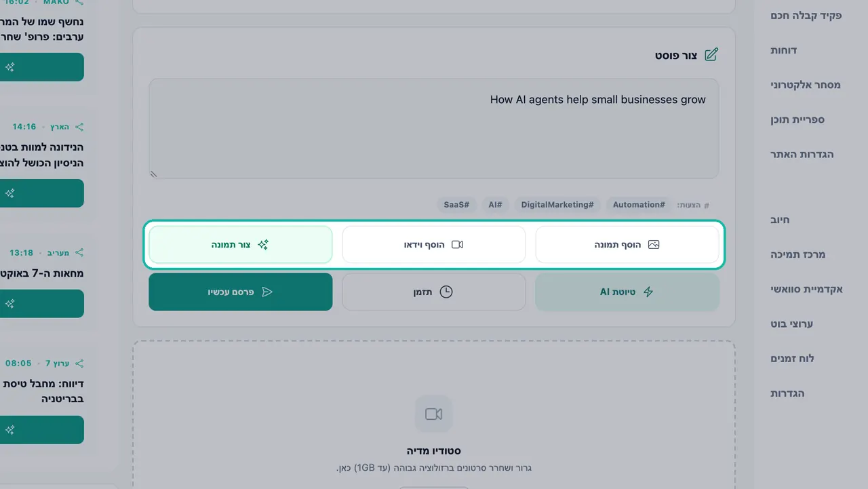The height and width of the screenshot is (489, 868).
Task: Add the SaaS# hashtag suggestion
Action: click(x=456, y=205)
